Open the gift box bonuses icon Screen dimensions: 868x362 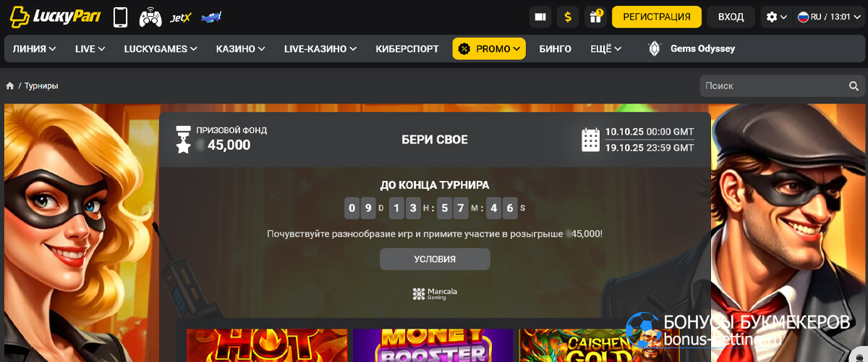pyautogui.click(x=595, y=17)
